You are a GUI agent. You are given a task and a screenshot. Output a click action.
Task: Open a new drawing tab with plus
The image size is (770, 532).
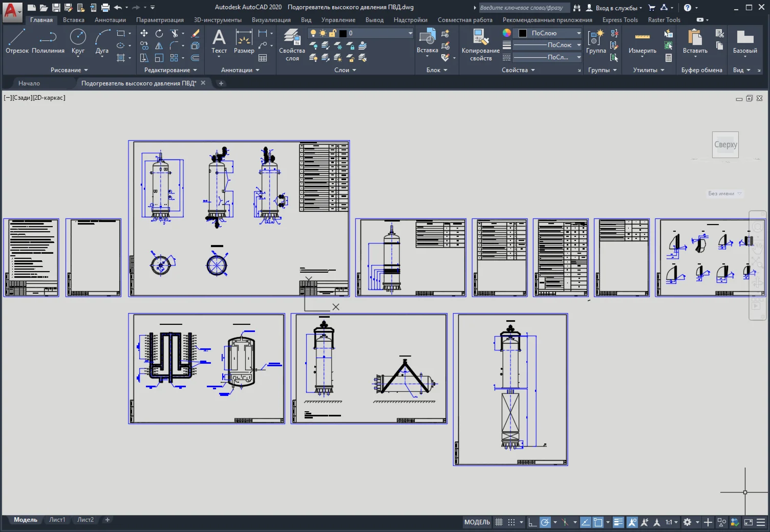221,83
